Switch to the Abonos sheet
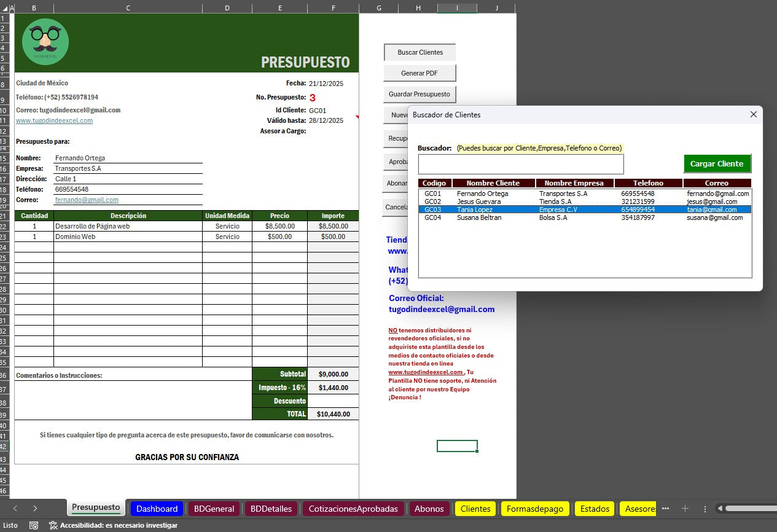Screen dimensions: 777x532 (428, 509)
